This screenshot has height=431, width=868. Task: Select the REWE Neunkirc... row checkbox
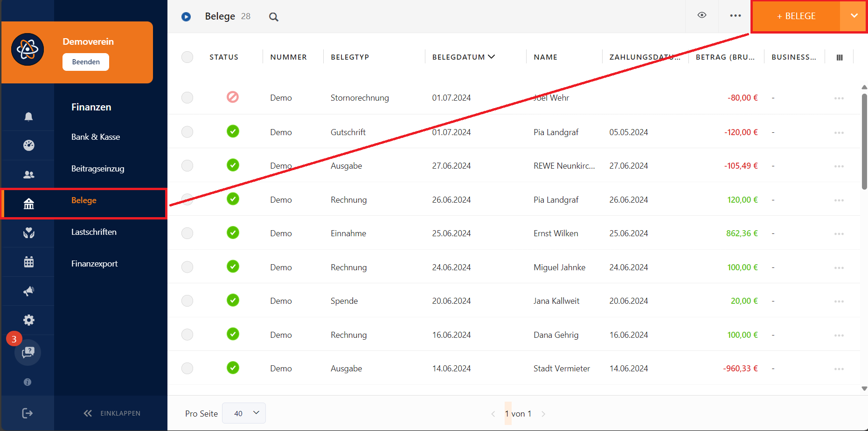[x=187, y=165]
